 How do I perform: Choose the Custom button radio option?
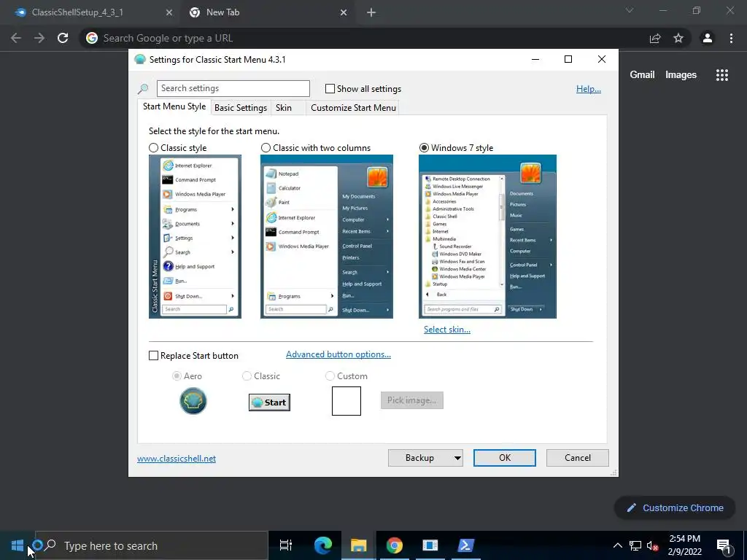point(330,376)
